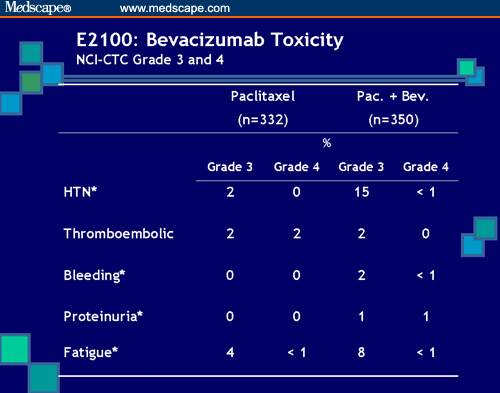This screenshot has height=393, width=500.
Task: Click the Thromboembolic row label
Action: tap(118, 234)
